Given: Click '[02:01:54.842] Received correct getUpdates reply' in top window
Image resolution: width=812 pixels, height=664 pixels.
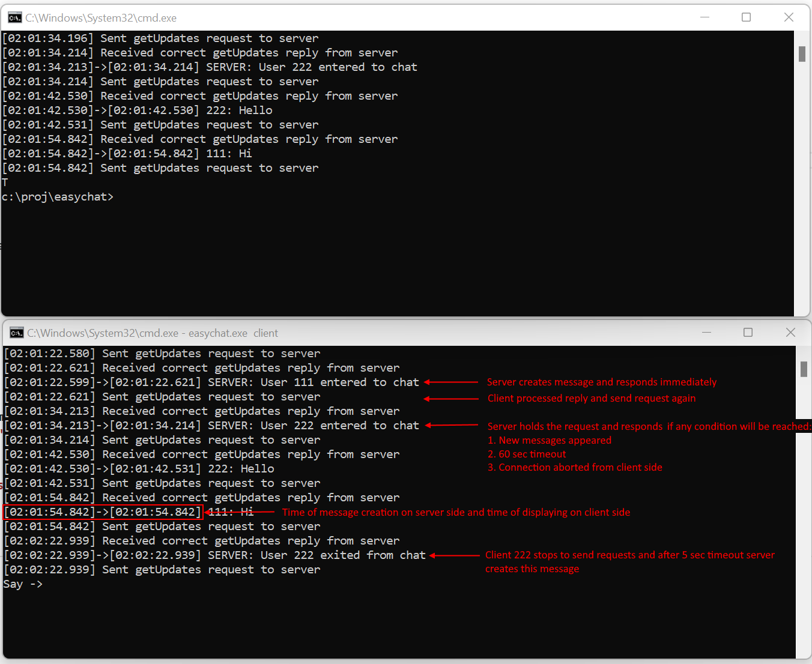Looking at the screenshot, I should point(200,139).
